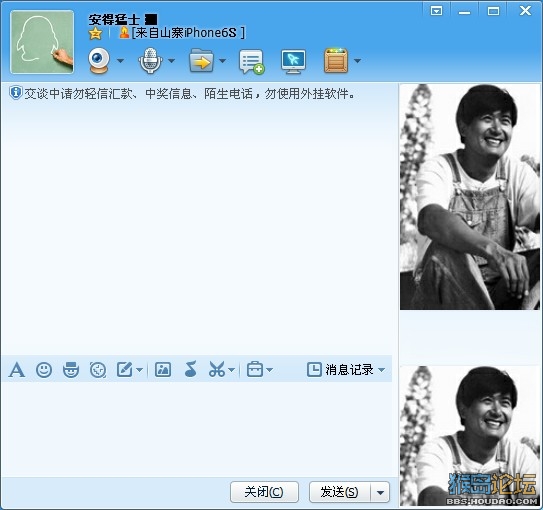Insert a picture into the message
Viewport: 543px width, 510px height.
163,369
